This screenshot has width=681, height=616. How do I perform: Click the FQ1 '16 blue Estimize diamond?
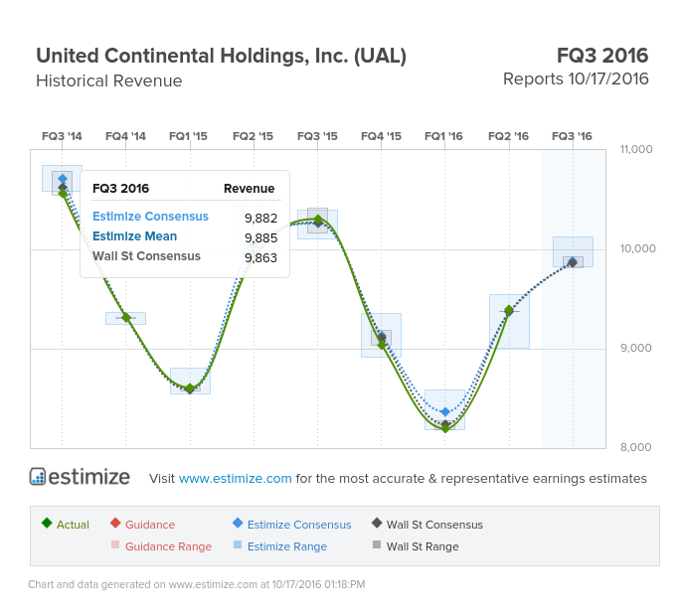coord(445,412)
